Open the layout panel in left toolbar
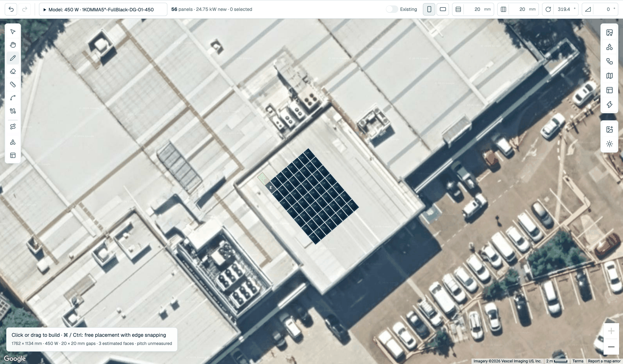Image resolution: width=623 pixels, height=364 pixels. pyautogui.click(x=13, y=156)
